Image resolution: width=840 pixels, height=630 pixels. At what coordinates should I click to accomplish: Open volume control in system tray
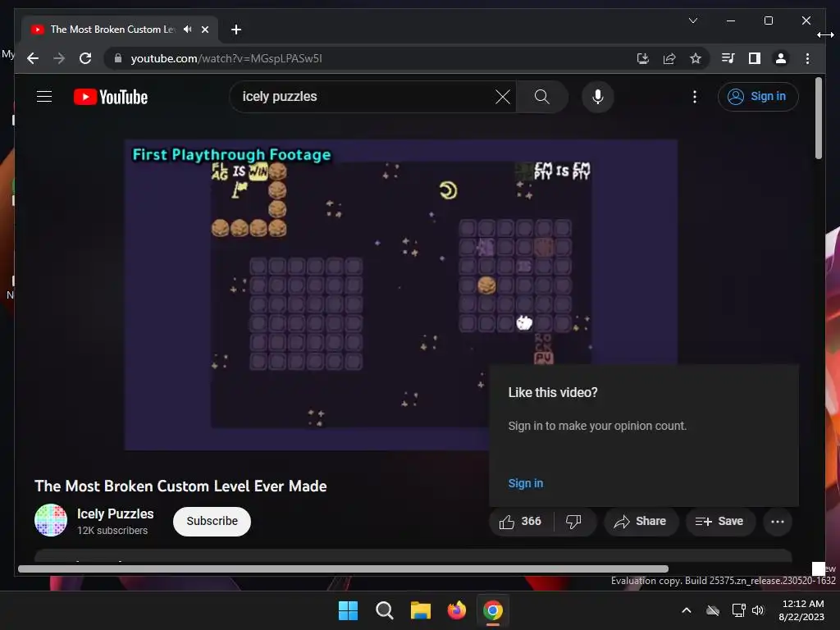[x=758, y=610]
